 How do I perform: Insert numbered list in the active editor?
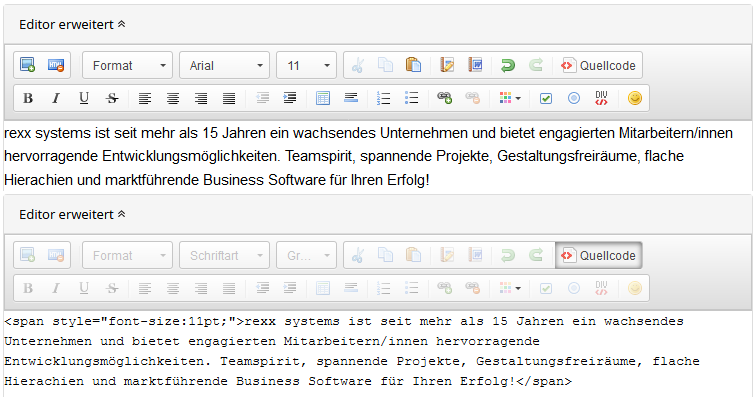[383, 98]
